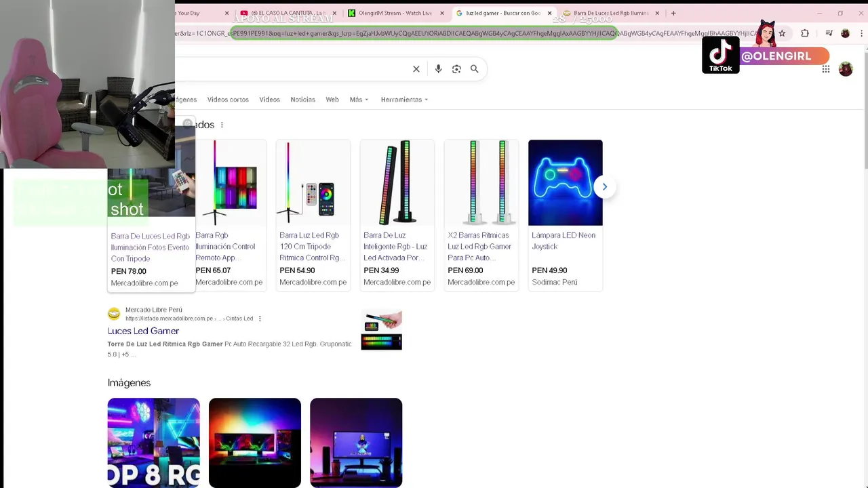Close the 'Your Day' tab
Screen dimensions: 868x488
coord(226,13)
